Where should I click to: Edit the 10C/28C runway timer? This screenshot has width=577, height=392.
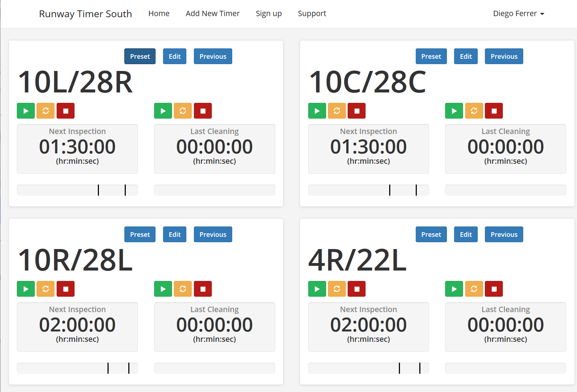(x=466, y=56)
